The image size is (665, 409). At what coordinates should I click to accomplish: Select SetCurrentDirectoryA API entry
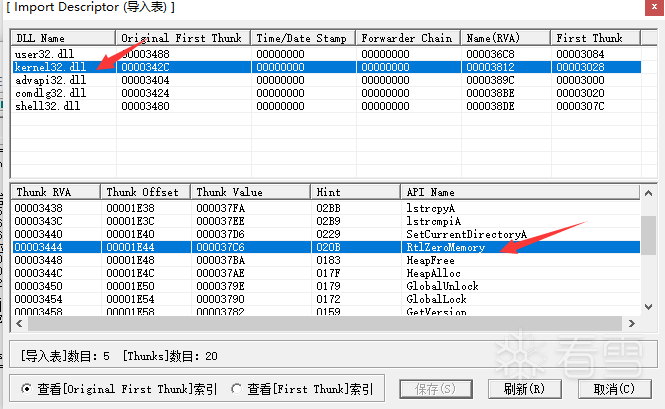[x=467, y=234]
